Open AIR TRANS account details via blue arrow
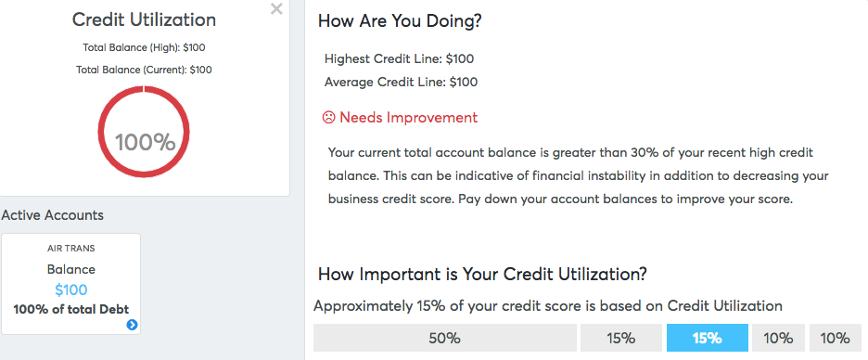The width and height of the screenshot is (868, 360). (x=132, y=325)
